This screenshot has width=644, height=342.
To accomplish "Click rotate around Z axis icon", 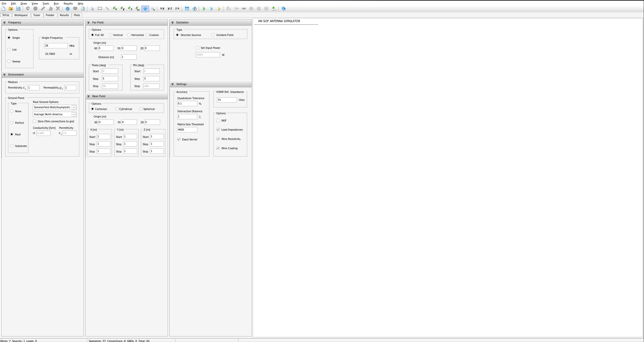I will coord(130,9).
